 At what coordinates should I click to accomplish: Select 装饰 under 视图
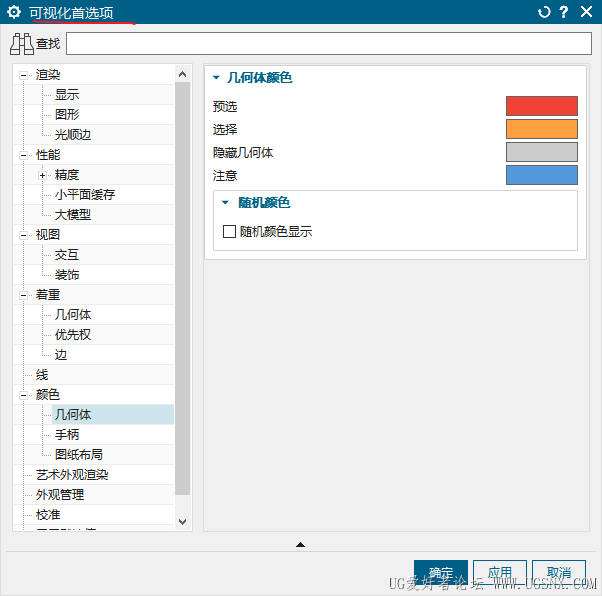point(67,275)
